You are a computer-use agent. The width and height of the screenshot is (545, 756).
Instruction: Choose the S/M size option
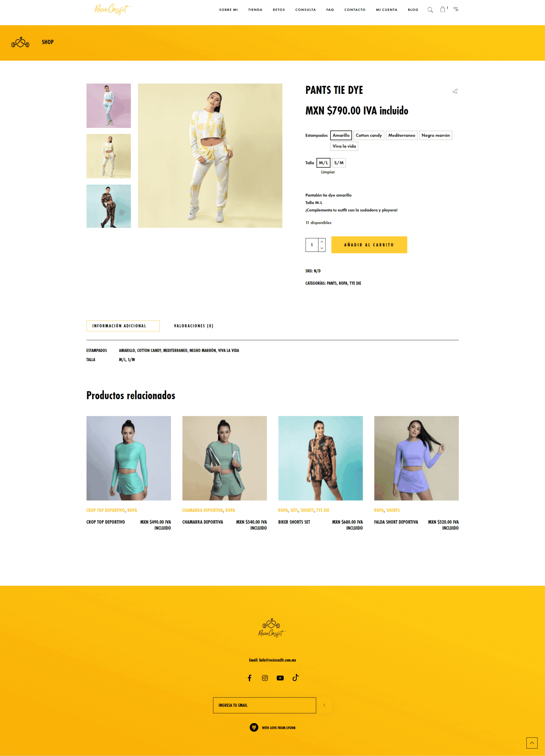tap(338, 163)
